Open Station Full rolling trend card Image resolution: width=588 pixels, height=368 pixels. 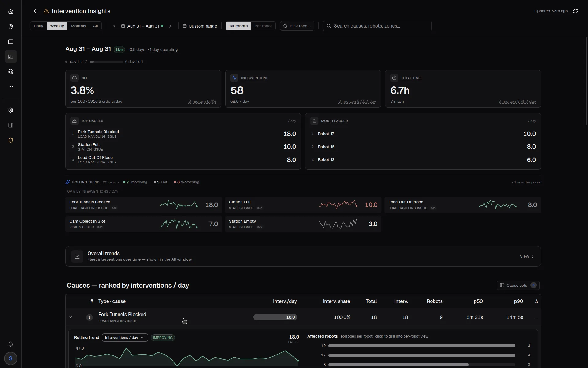pyautogui.click(x=303, y=205)
